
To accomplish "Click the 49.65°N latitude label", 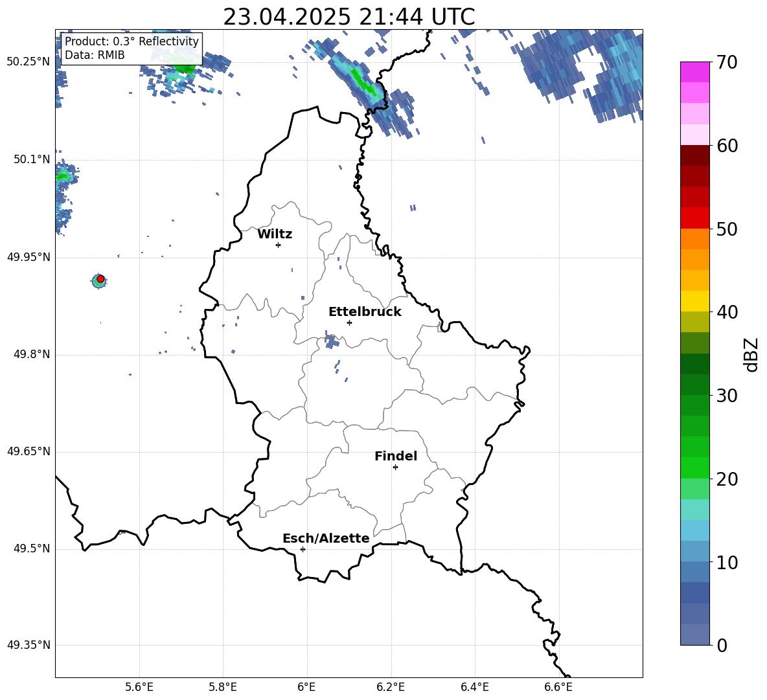I will tap(29, 451).
